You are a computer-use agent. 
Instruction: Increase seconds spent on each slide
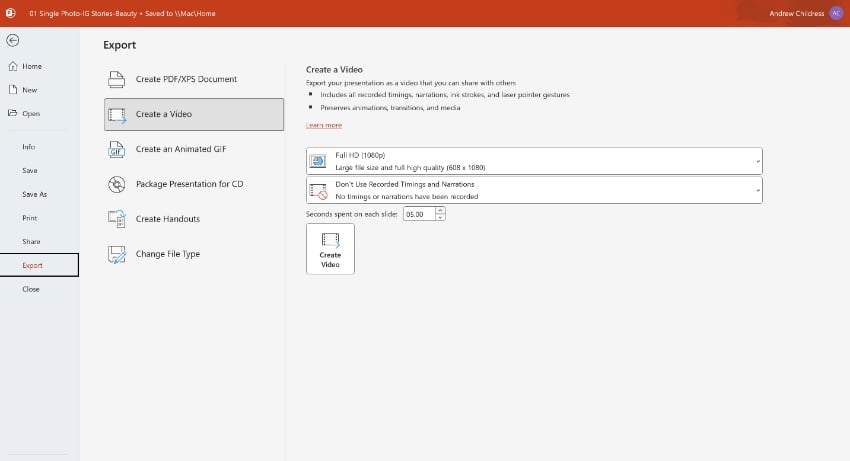(x=441, y=211)
